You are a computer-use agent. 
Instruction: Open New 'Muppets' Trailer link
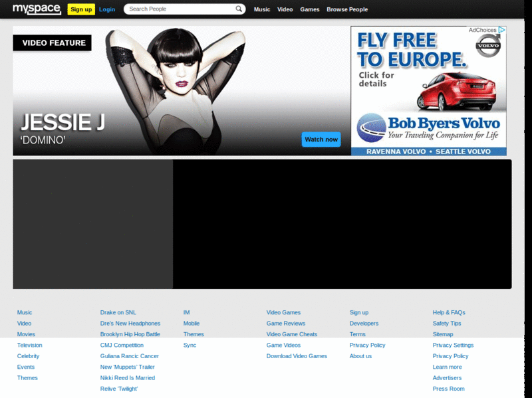coord(127,367)
